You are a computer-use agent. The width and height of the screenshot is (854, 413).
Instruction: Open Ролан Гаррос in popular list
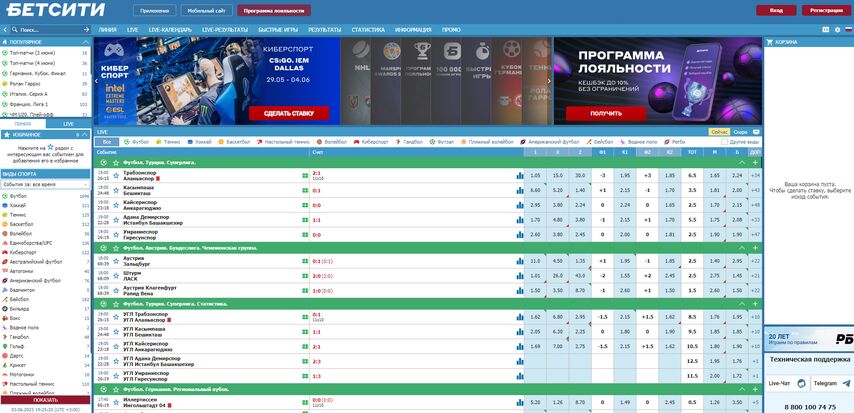point(45,84)
